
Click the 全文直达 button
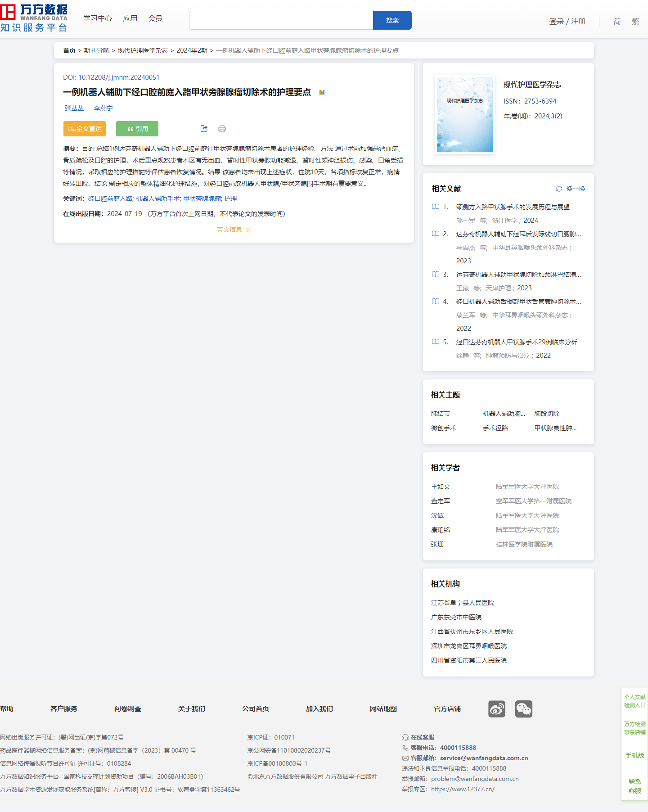click(85, 129)
